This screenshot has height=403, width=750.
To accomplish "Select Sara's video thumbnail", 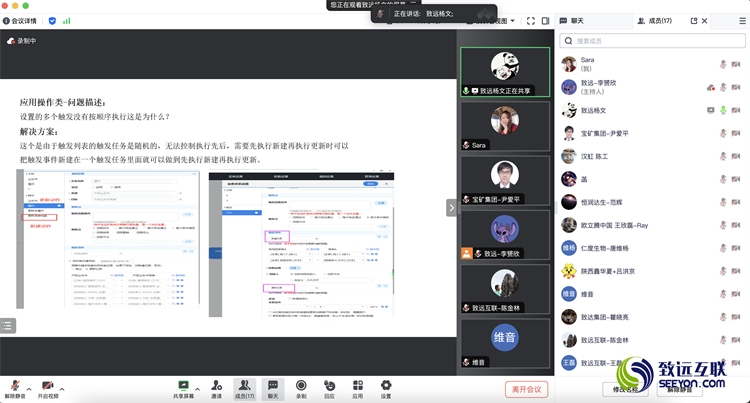I will [503, 124].
